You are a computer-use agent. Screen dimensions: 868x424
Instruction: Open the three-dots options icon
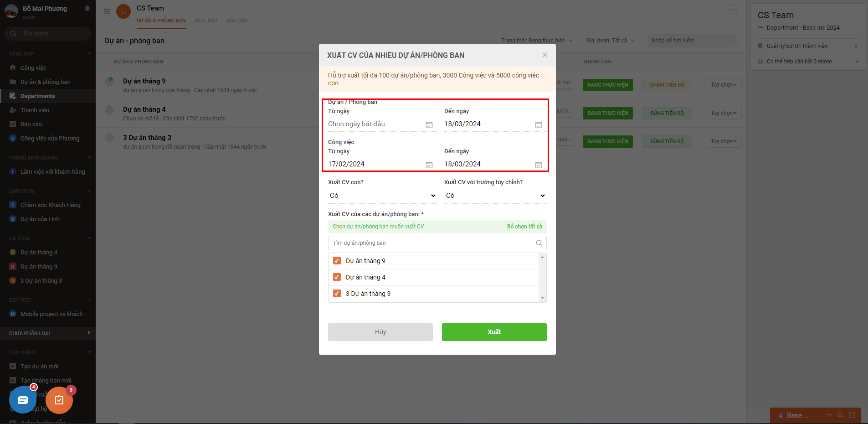[732, 10]
